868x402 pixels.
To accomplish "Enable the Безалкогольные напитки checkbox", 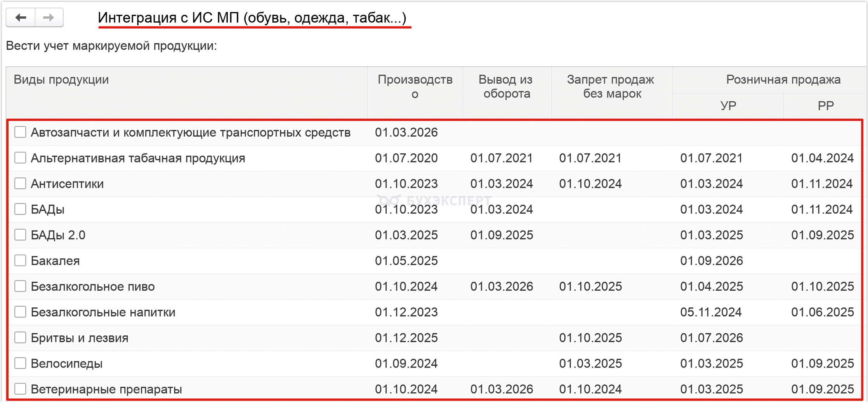I will (x=20, y=312).
